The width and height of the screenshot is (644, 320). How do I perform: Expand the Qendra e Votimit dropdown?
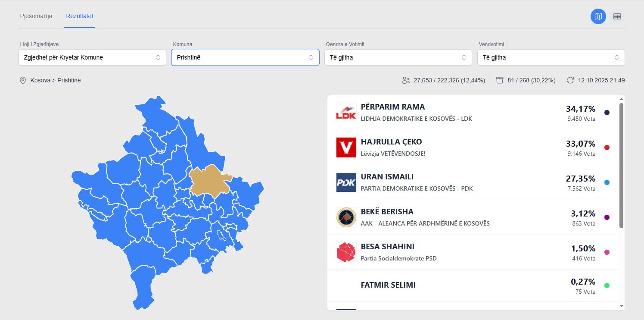(x=398, y=57)
